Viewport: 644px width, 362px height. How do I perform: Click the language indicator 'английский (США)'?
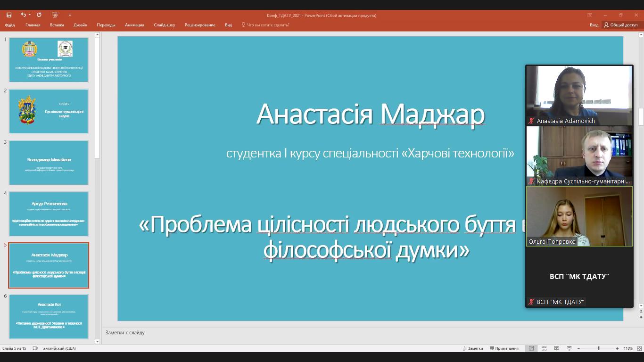pos(59,348)
